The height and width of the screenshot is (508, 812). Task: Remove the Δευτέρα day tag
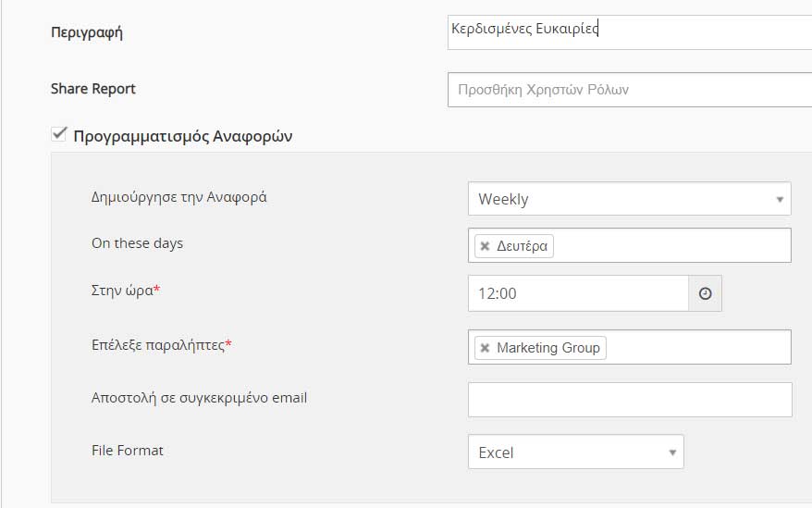[x=485, y=246]
